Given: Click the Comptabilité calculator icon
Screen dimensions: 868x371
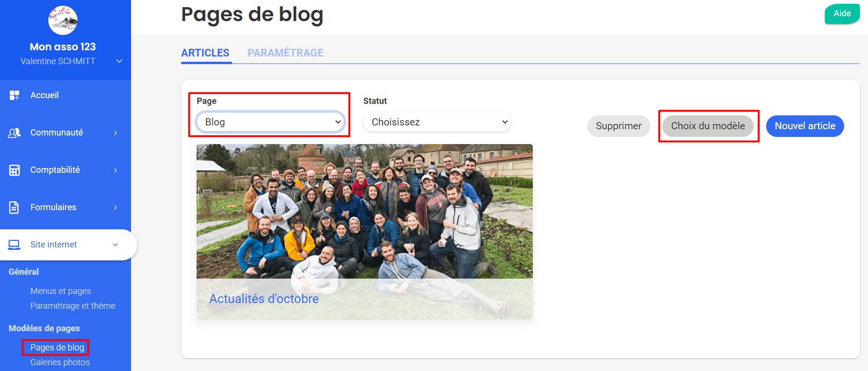Looking at the screenshot, I should click(14, 170).
